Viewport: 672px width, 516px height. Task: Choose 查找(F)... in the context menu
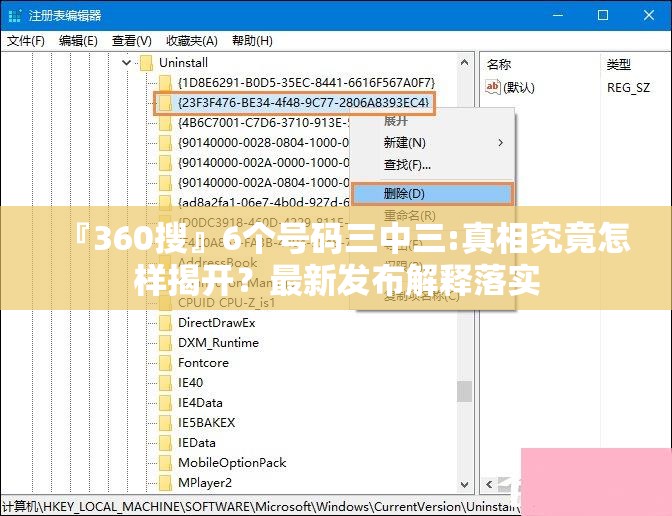coord(433,165)
